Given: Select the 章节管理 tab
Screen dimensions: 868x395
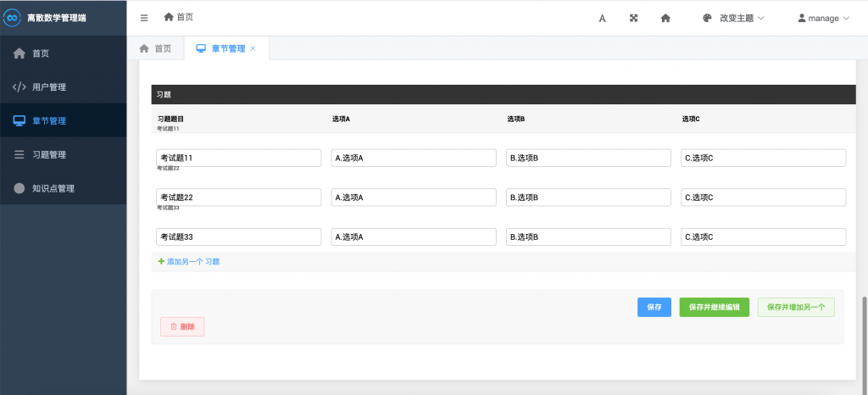Looking at the screenshot, I should (225, 48).
